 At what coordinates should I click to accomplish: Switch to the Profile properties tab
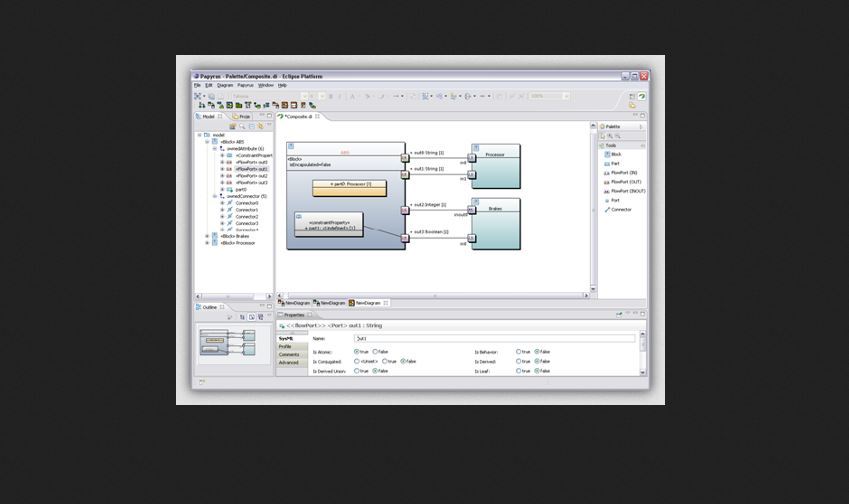(286, 347)
